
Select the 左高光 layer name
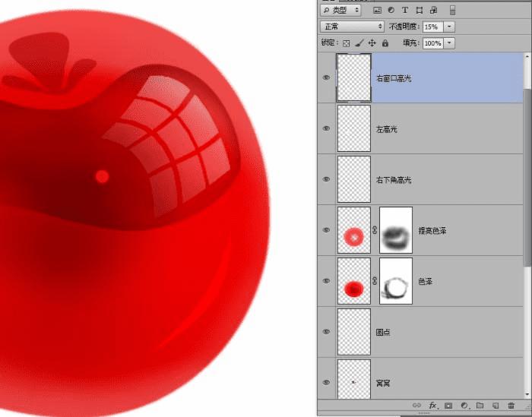386,129
